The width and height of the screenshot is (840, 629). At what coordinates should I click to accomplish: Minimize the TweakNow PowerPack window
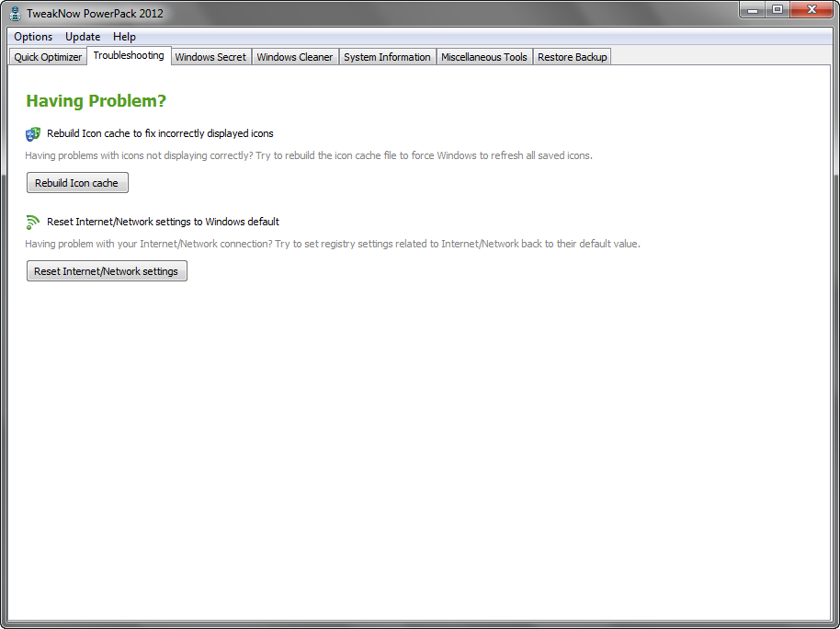(752, 9)
